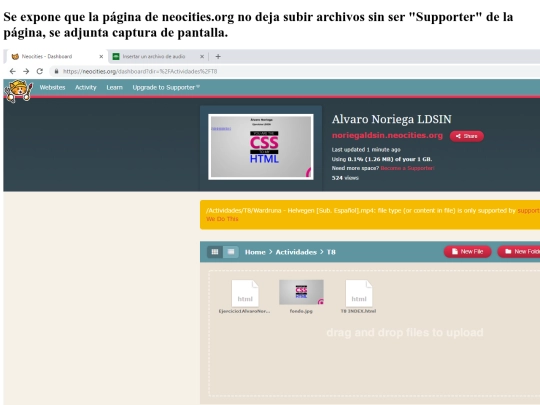This screenshot has width=540, height=405.
Task: Click Why We Do This link in warning
Action: coord(222,219)
